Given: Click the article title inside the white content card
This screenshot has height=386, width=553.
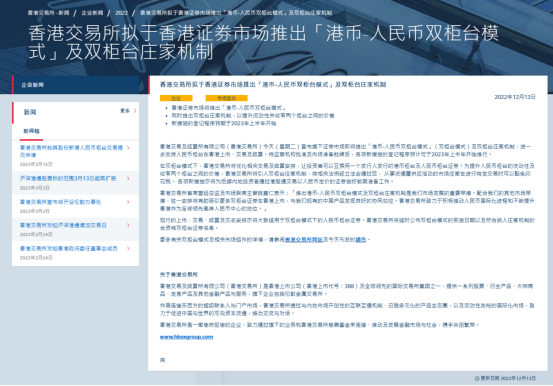Looking at the screenshot, I should tap(273, 85).
